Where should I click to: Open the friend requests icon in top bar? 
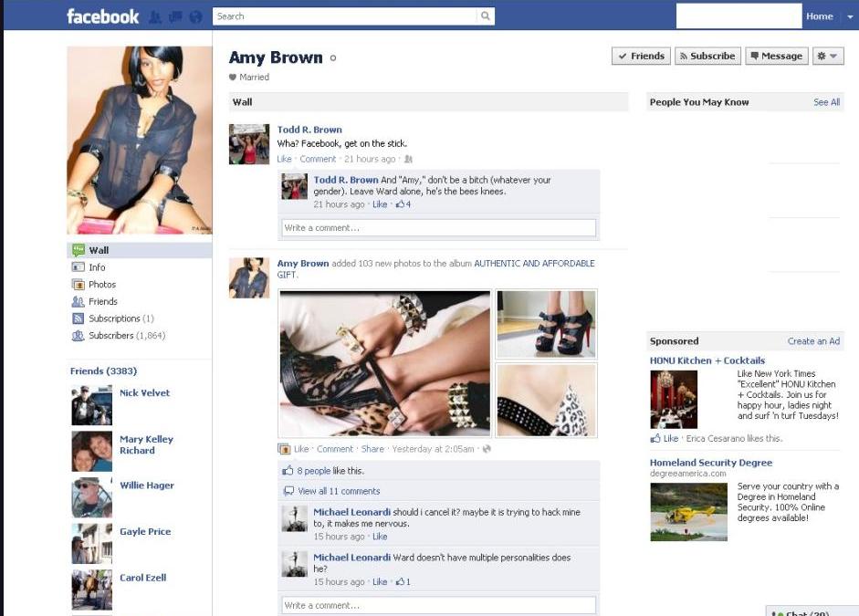point(155,16)
